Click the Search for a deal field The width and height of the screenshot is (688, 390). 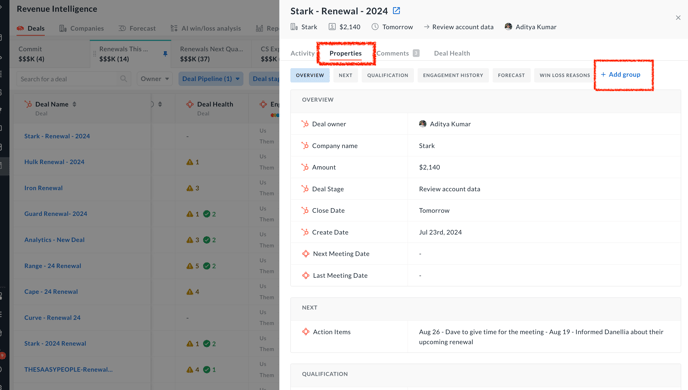(x=74, y=79)
